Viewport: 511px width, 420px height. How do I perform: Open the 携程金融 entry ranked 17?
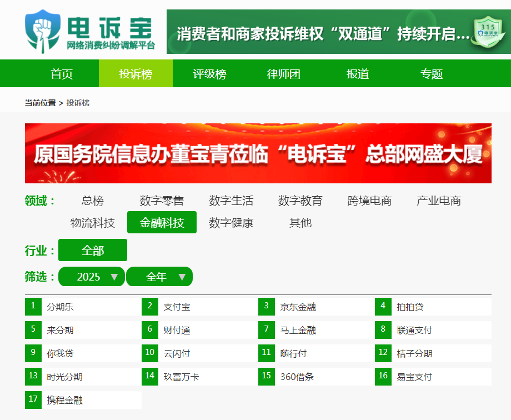(64, 400)
